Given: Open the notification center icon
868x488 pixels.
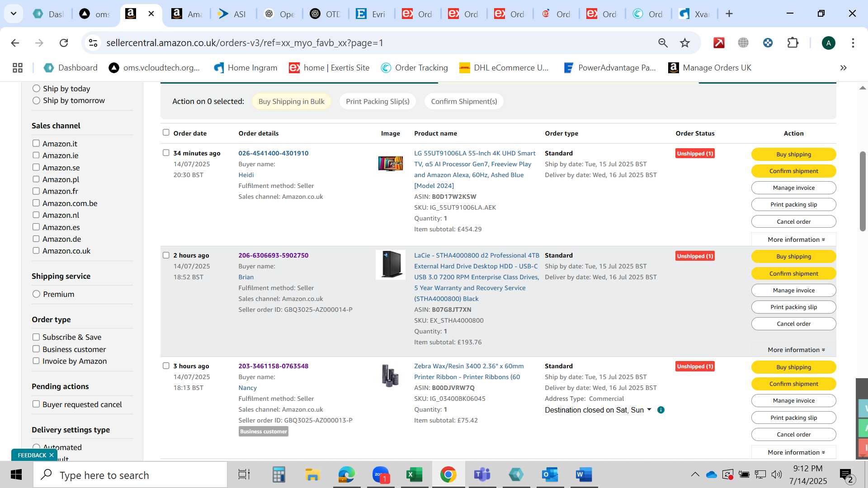Looking at the screenshot, I should point(846,474).
